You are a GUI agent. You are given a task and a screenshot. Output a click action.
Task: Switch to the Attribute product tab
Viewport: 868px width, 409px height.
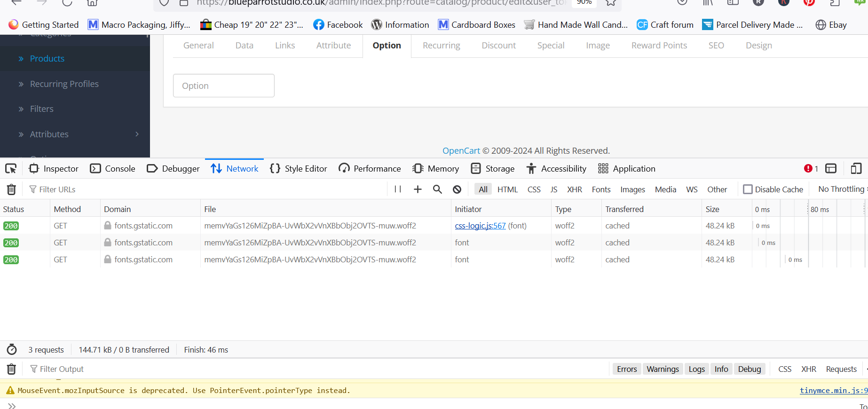pos(333,46)
